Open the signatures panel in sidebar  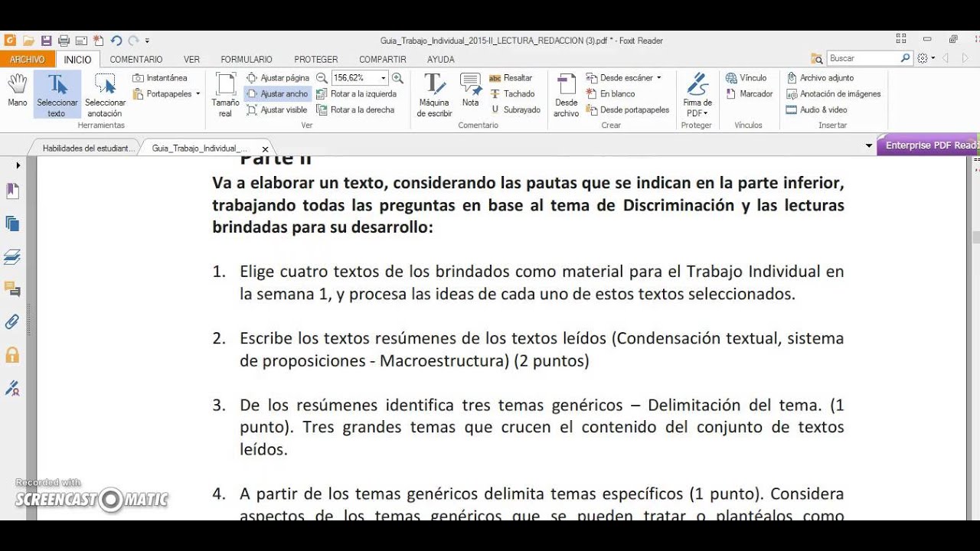point(12,388)
